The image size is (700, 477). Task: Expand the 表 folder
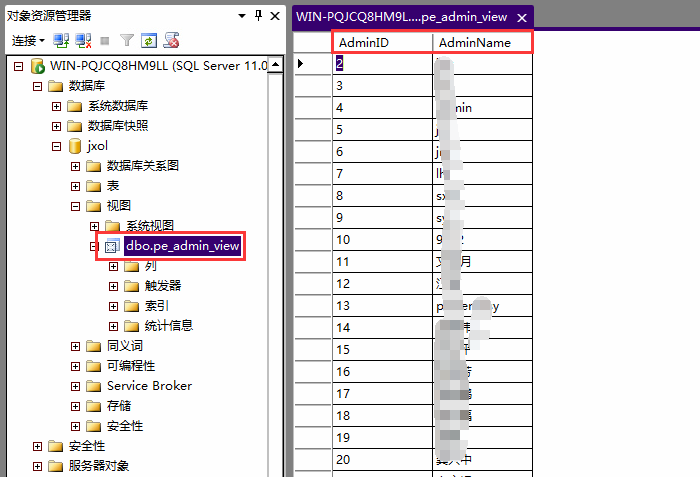(76, 186)
